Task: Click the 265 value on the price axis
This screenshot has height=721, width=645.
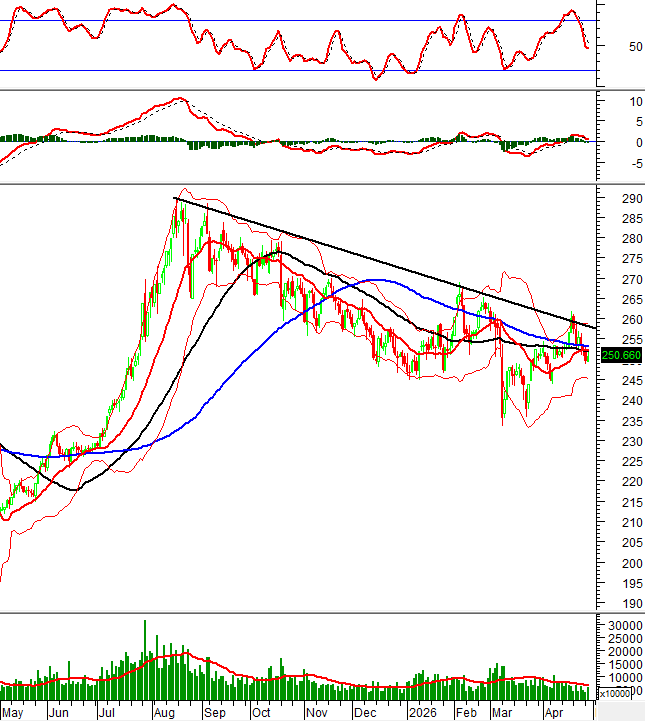Action: click(x=632, y=300)
